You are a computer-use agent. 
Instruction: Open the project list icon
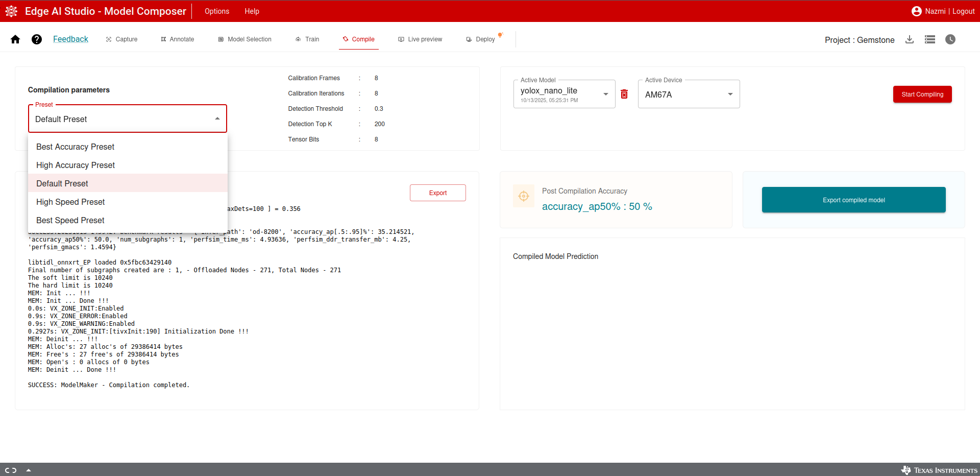pyautogui.click(x=930, y=39)
